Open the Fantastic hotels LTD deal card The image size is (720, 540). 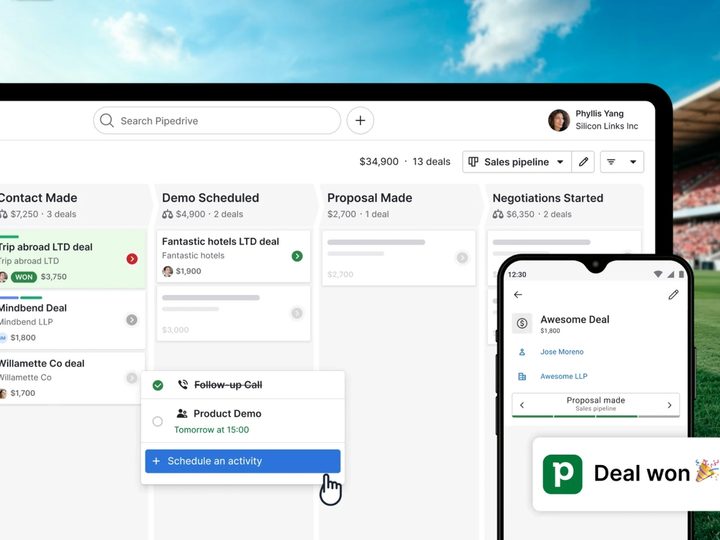pos(233,256)
